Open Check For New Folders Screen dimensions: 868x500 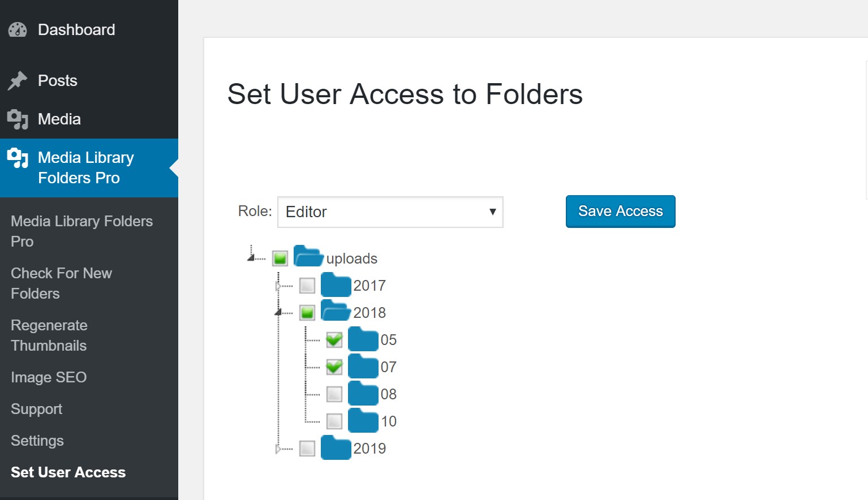(61, 283)
